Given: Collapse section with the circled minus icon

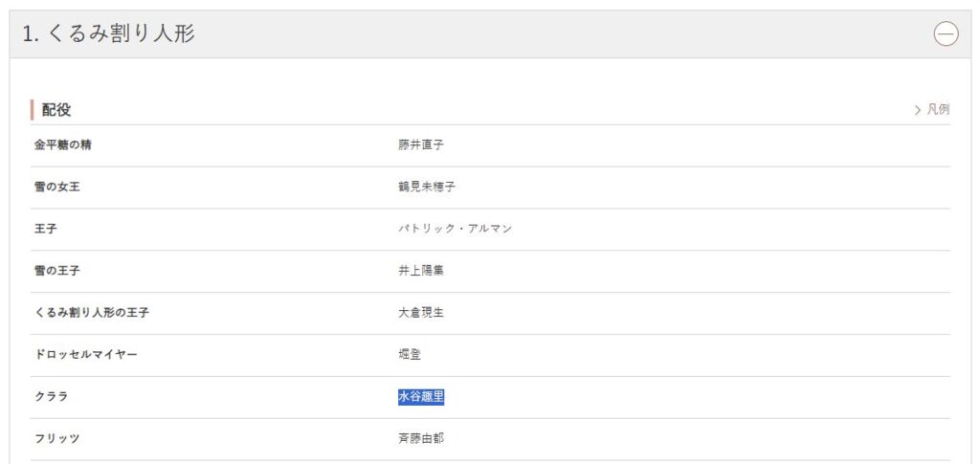Looking at the screenshot, I should [x=946, y=33].
